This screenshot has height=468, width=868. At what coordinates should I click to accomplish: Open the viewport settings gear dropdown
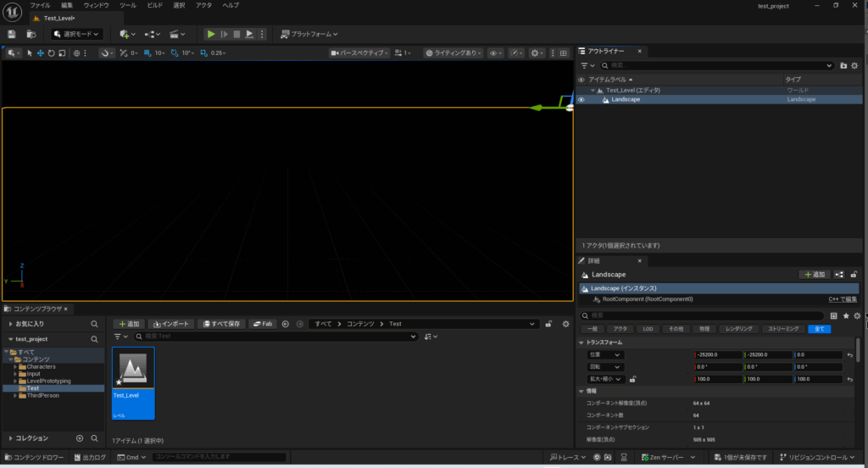(x=537, y=53)
